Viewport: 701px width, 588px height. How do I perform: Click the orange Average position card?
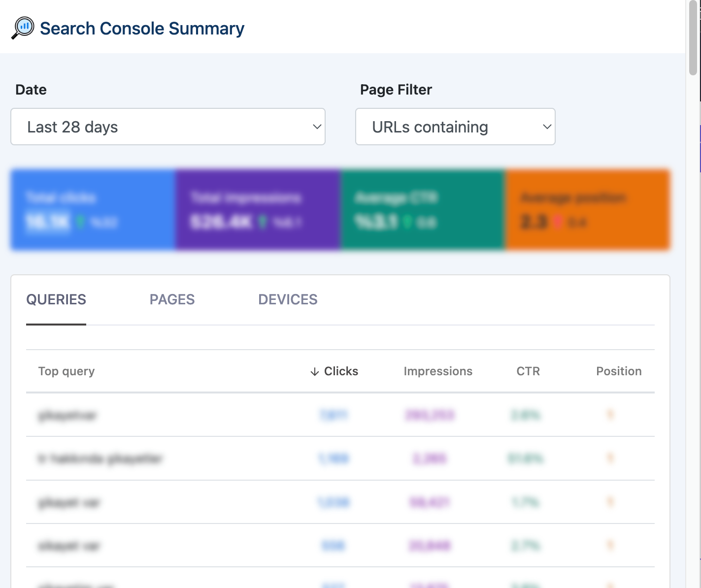pos(587,210)
